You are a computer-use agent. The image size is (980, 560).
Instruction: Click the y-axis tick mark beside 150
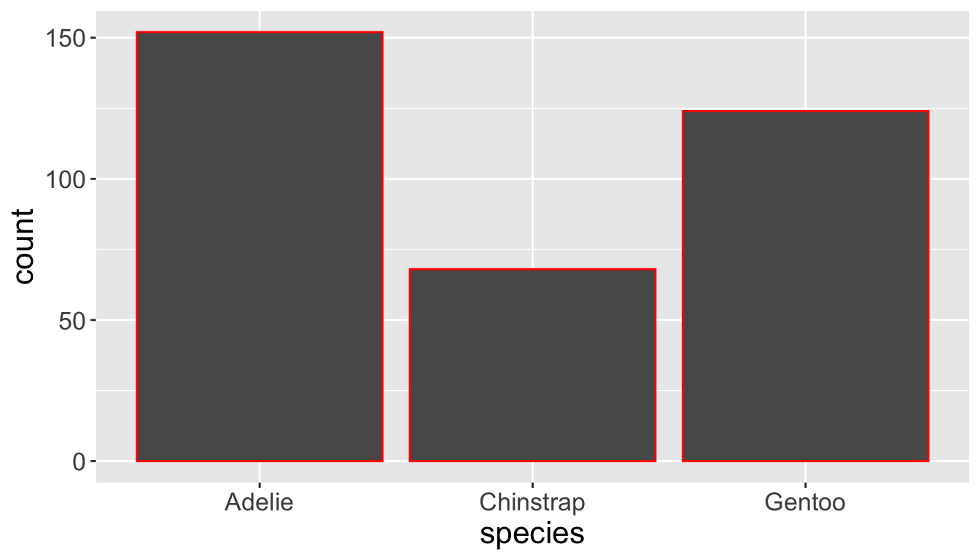click(x=93, y=38)
